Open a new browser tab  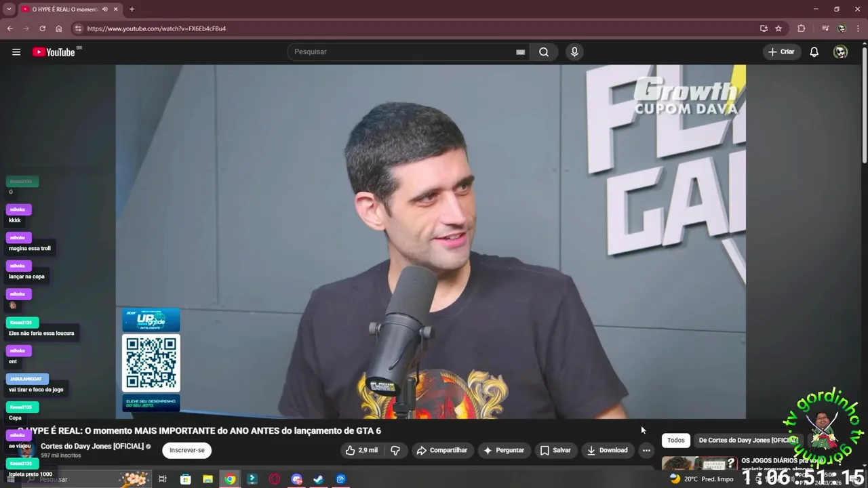pyautogui.click(x=132, y=9)
